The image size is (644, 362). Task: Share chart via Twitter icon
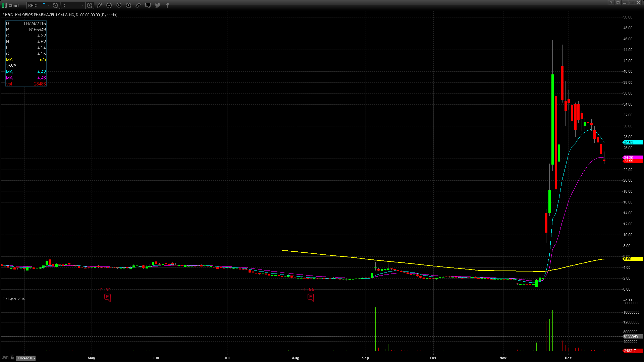158,5
